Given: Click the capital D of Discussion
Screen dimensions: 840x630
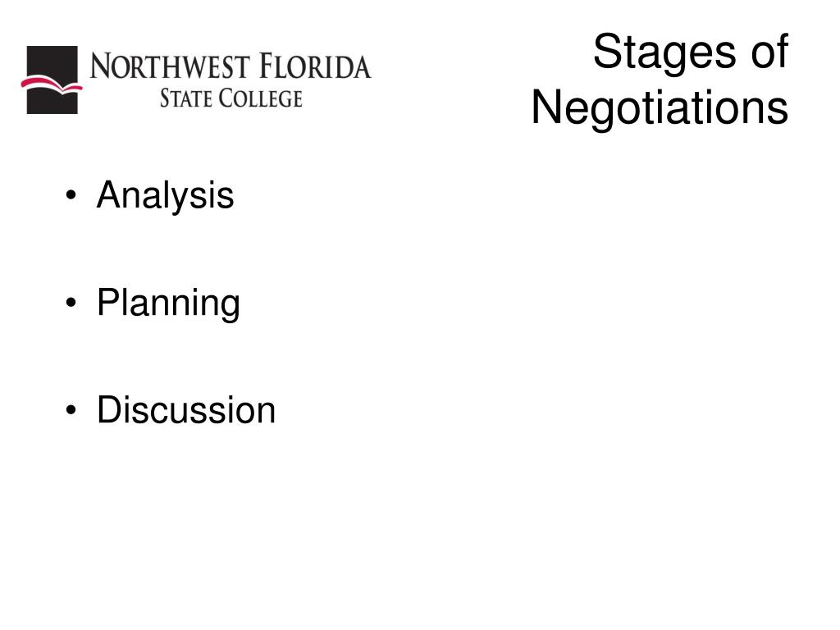Looking at the screenshot, I should tap(109, 410).
